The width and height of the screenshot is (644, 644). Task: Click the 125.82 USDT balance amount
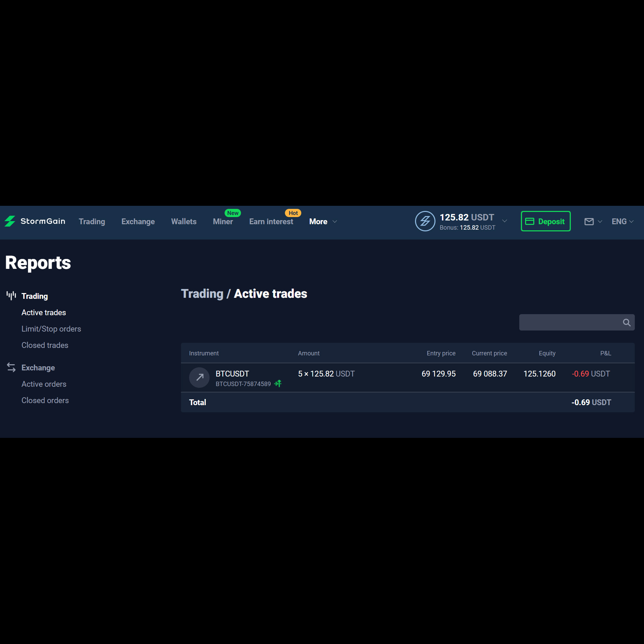(467, 217)
